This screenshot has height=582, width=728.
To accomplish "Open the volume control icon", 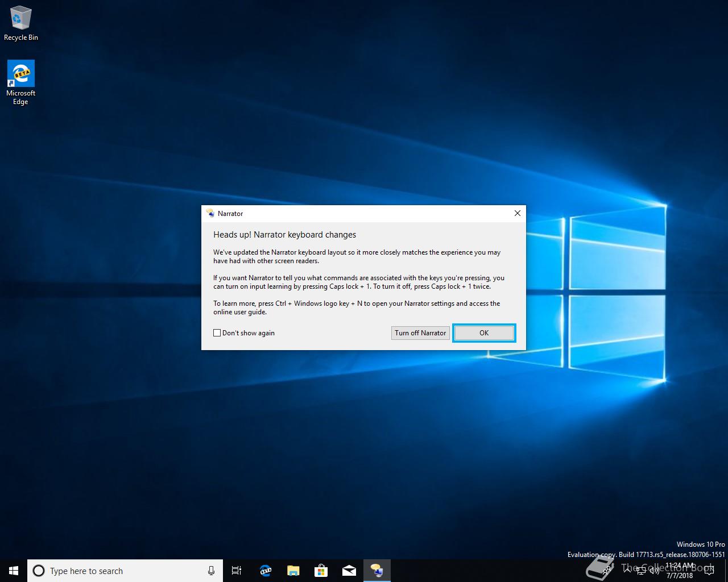I will [655, 571].
